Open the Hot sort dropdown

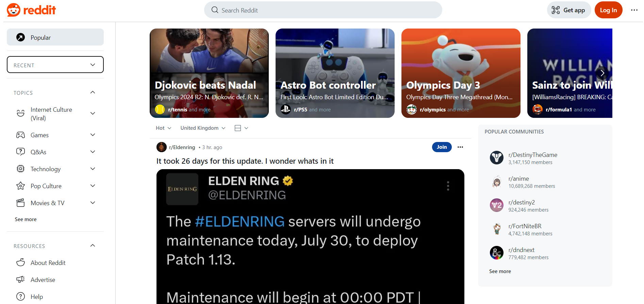[163, 128]
